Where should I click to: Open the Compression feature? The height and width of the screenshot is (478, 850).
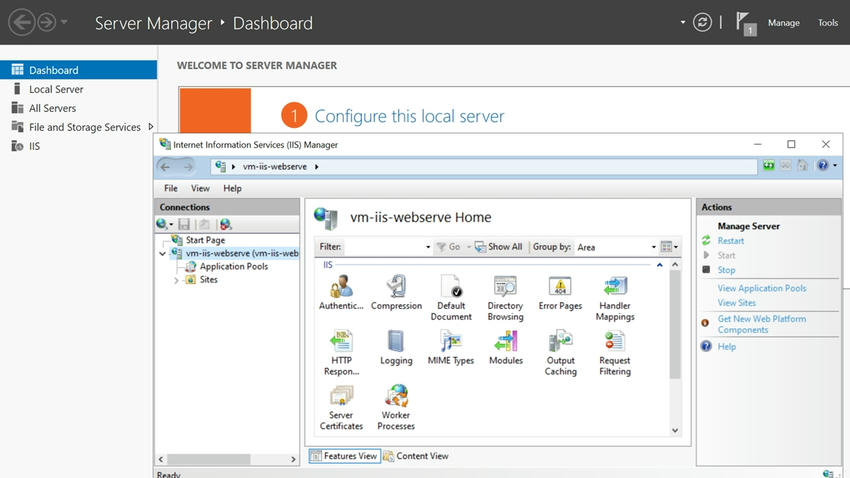(396, 293)
